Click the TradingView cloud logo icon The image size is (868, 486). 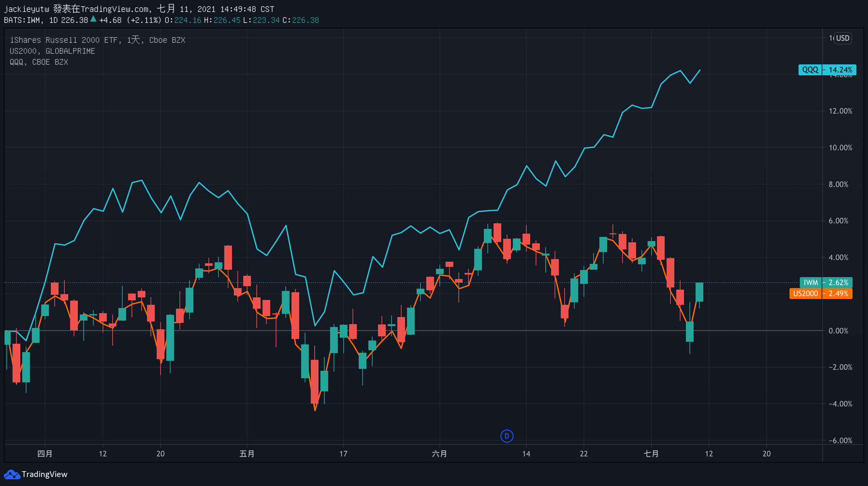(12, 474)
